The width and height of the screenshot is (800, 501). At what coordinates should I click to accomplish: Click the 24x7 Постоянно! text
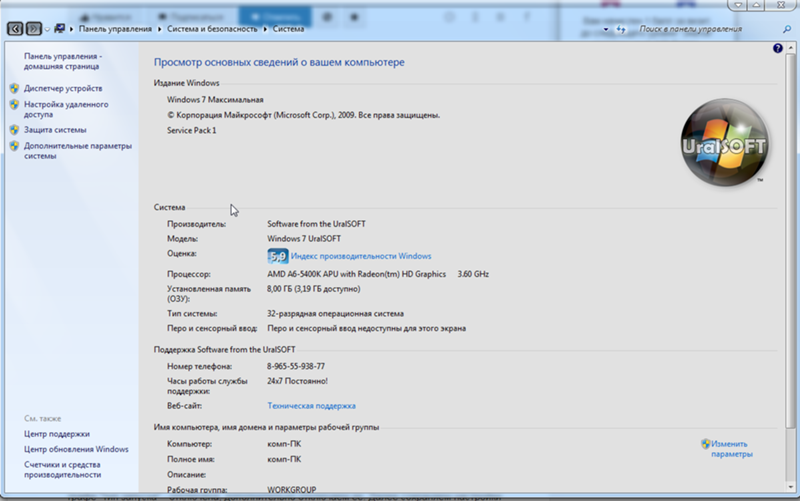pyautogui.click(x=297, y=381)
